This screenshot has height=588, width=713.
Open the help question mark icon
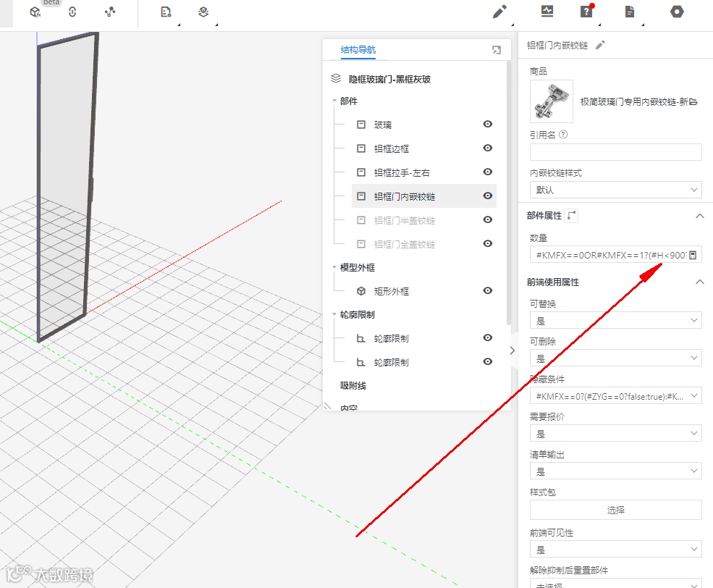point(586,12)
